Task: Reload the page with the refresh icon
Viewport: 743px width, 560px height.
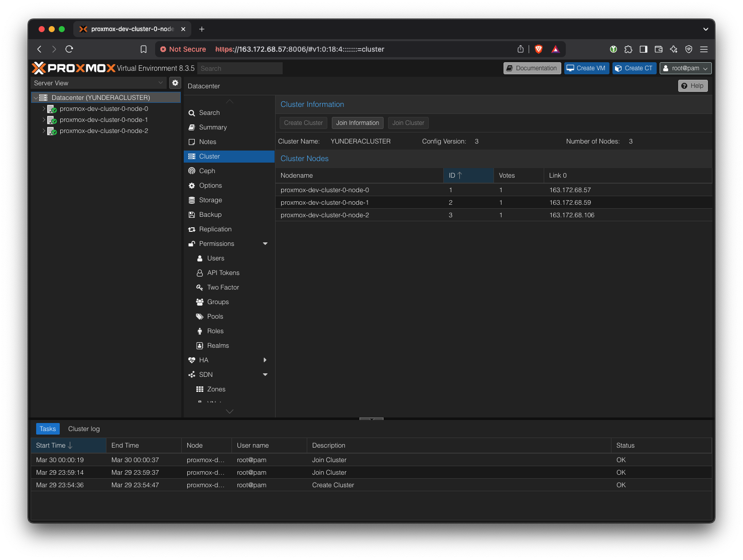Action: (x=69, y=49)
